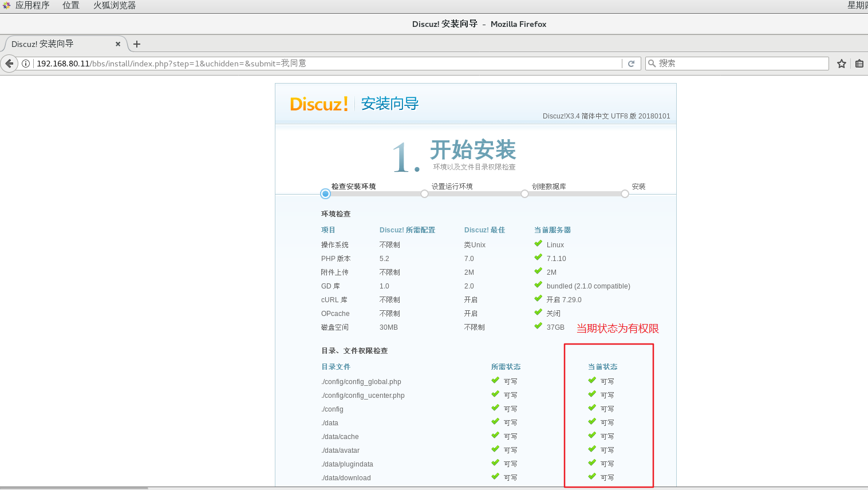868x490 pixels.
Task: Click green check next to 37GB
Action: [538, 326]
